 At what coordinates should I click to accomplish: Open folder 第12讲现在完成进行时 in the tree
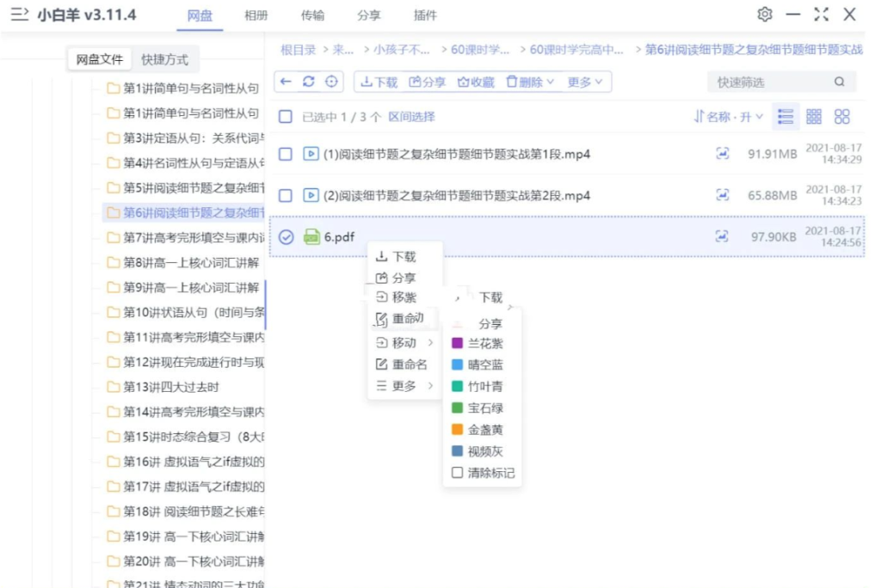click(185, 362)
